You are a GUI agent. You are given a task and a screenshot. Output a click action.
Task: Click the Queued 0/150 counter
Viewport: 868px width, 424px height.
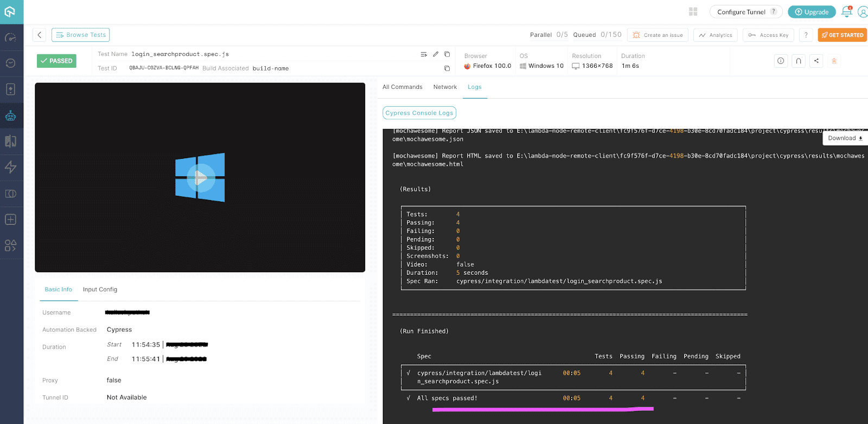[597, 35]
